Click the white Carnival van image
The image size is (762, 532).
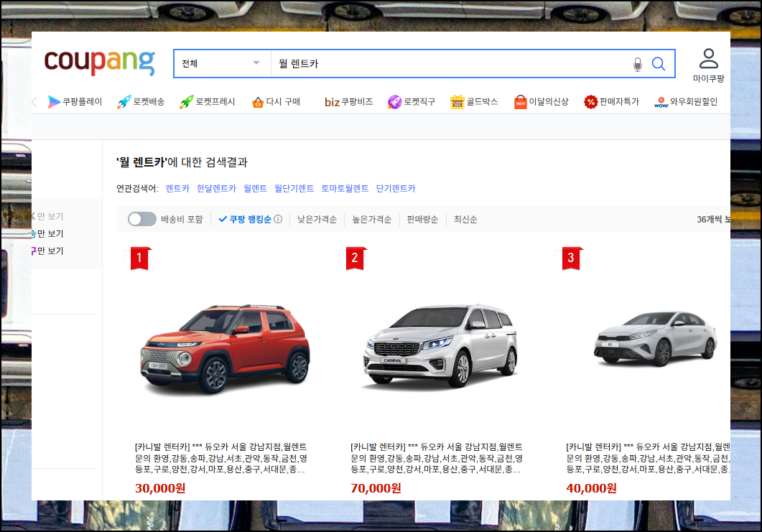[440, 347]
